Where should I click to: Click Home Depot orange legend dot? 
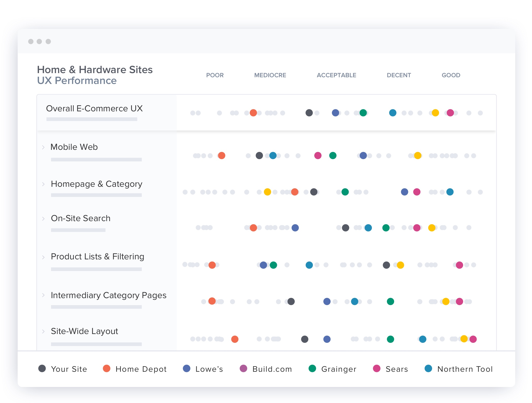click(x=107, y=368)
